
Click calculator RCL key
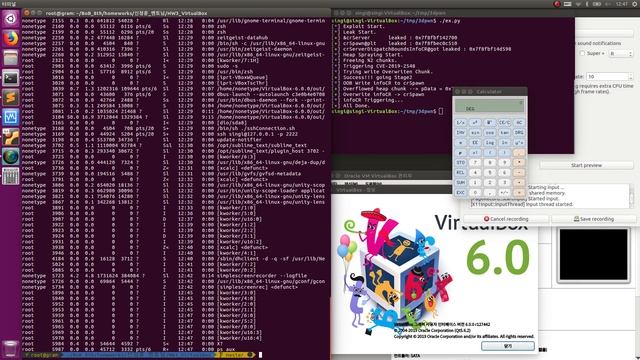coord(460,173)
